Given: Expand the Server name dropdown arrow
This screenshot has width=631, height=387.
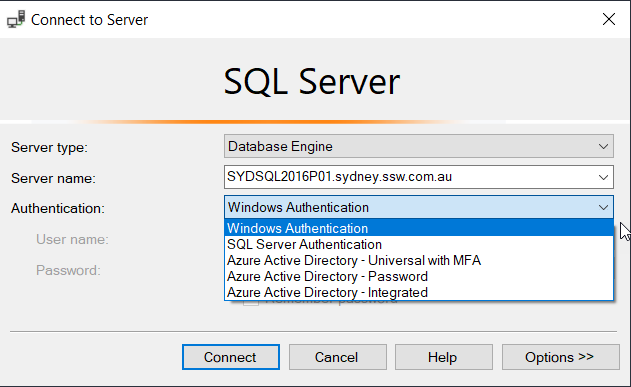Looking at the screenshot, I should click(x=603, y=177).
